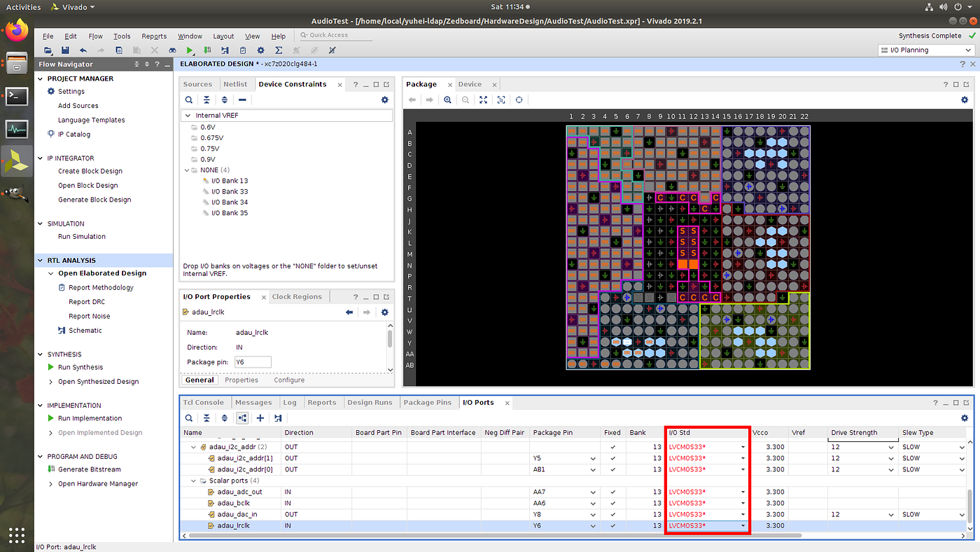Click the plus icon in I/O Ports toolbar
This screenshot has height=552, width=980.
pos(260,418)
